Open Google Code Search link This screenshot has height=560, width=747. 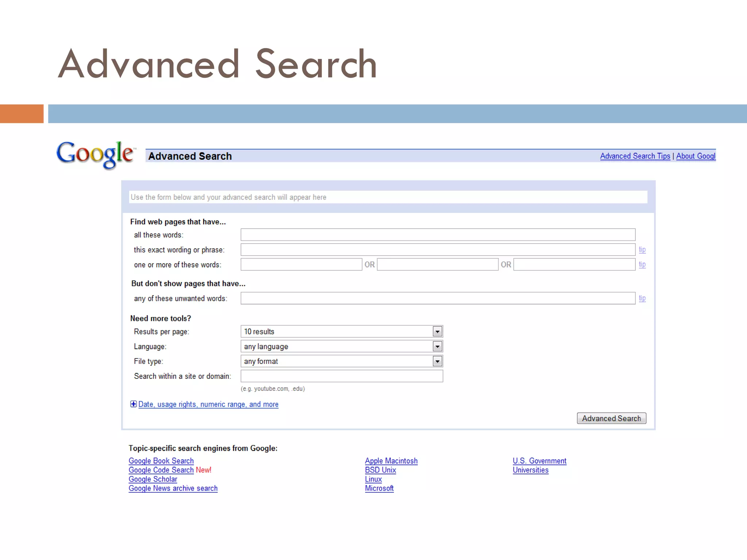click(x=161, y=470)
